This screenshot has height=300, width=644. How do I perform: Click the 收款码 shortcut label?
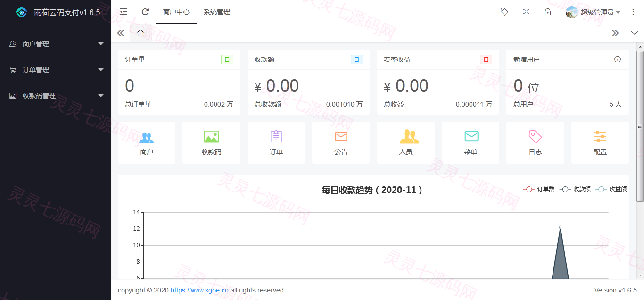coord(211,152)
